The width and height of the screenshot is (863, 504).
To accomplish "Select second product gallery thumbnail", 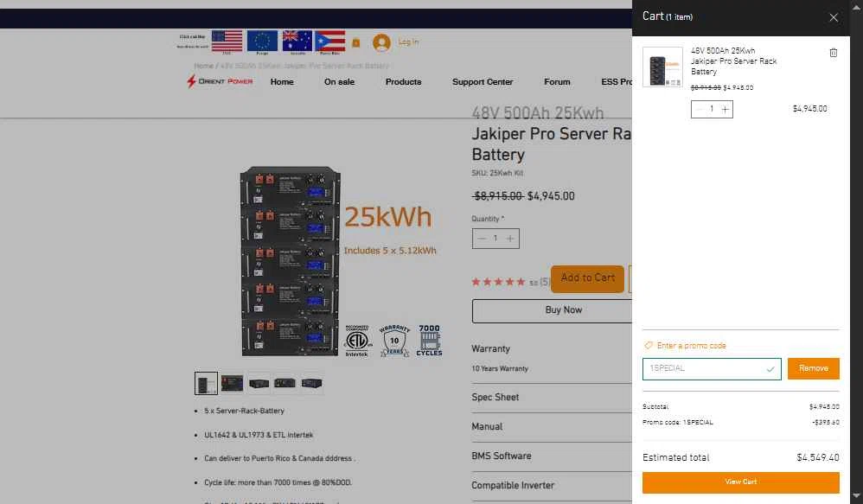I will (x=232, y=383).
